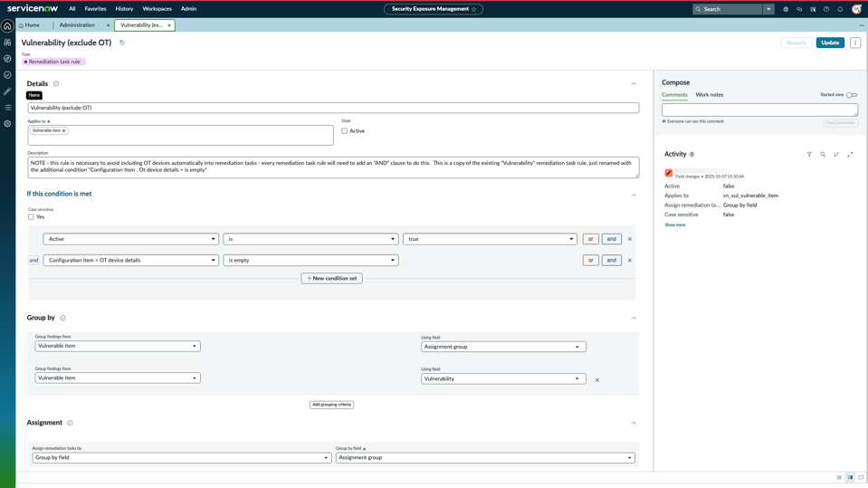
Task: Check the Case sensitive Yes checkbox
Action: point(31,217)
